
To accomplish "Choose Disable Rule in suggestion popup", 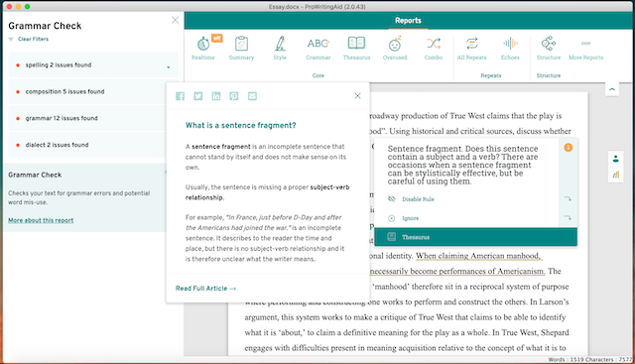I will click(418, 199).
